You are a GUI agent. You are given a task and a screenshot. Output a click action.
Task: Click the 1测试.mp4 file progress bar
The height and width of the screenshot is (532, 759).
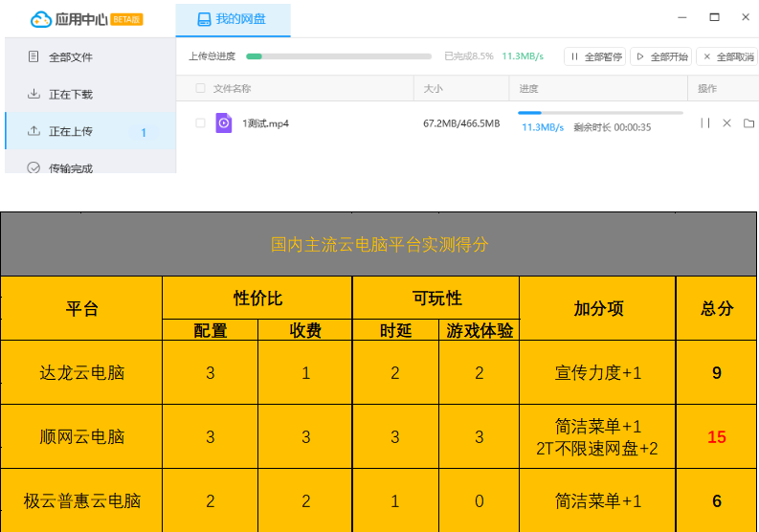coord(600,113)
